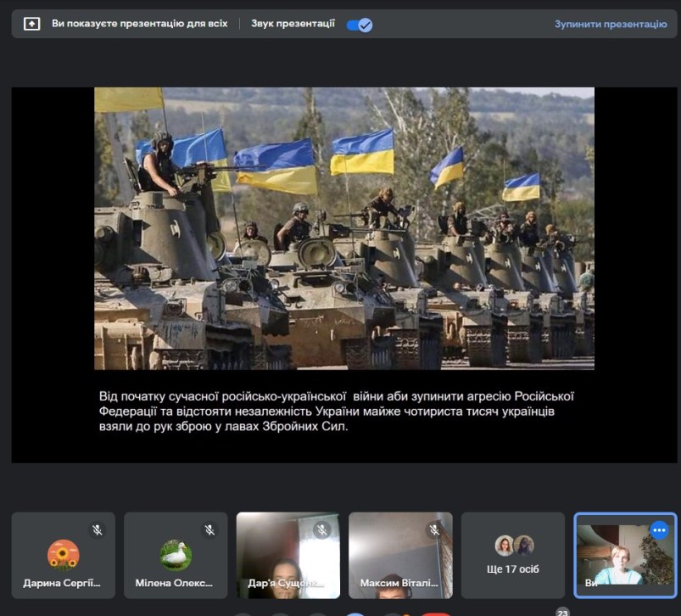
Task: Select Максим Віталійович's video thumbnail
Action: click(x=399, y=560)
